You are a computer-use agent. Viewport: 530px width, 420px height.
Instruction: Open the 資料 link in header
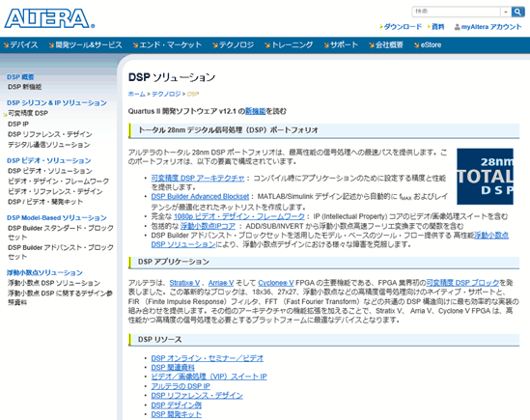point(437,27)
